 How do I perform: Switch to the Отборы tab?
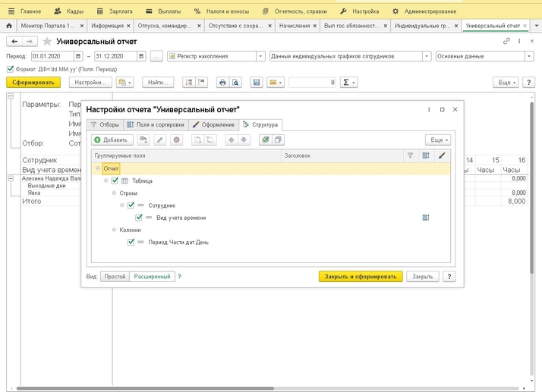tap(105, 124)
